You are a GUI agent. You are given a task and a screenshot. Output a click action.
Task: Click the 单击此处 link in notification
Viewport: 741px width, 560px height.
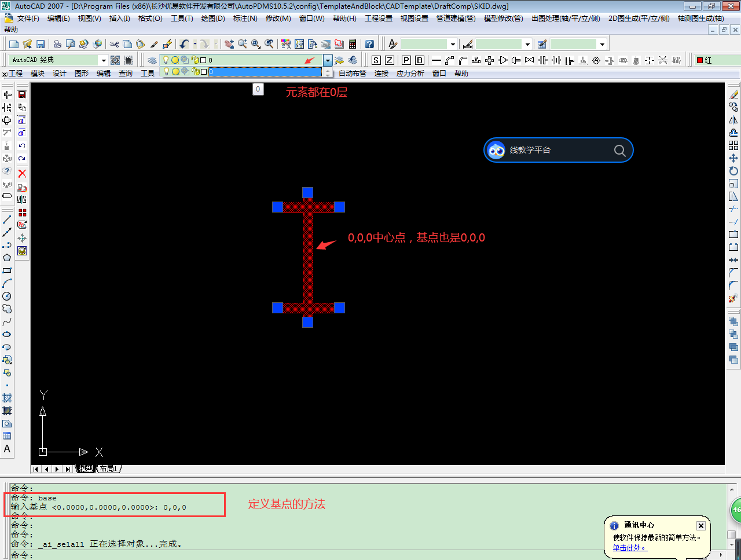tap(629, 548)
